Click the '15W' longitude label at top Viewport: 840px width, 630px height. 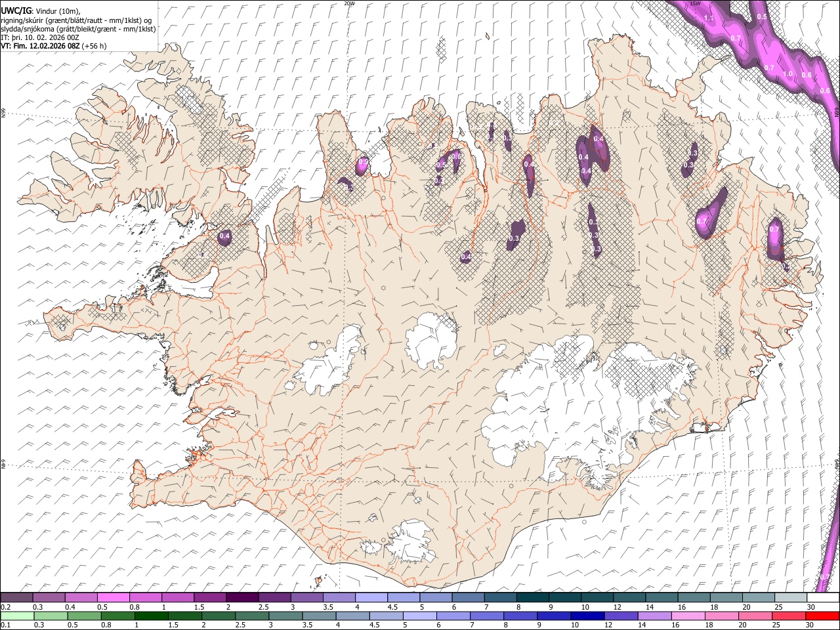coord(696,3)
